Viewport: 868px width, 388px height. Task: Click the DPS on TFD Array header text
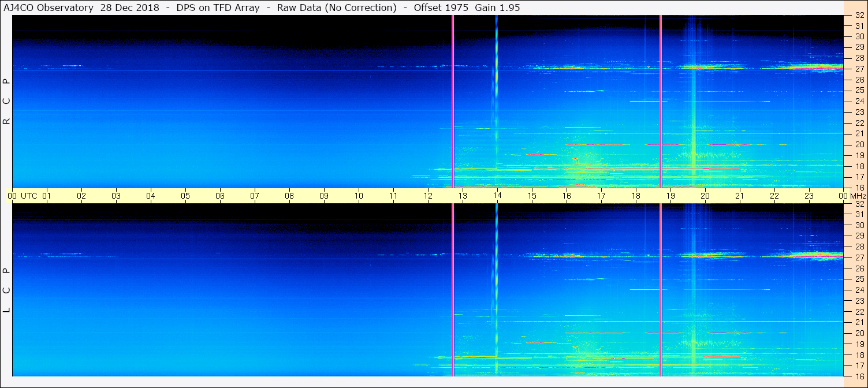(x=221, y=8)
